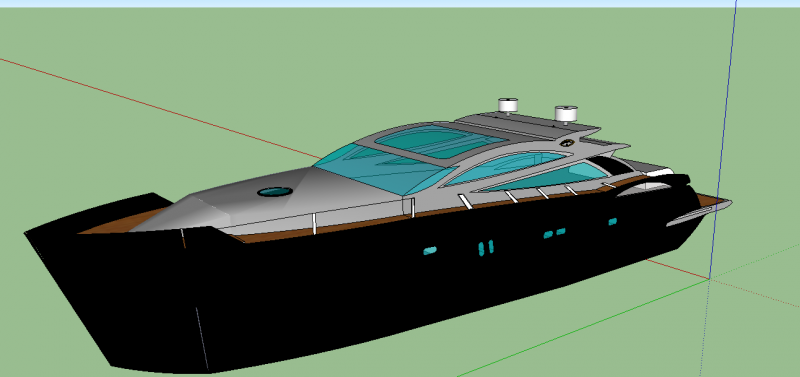Click the blue vertical axis line

click(723, 138)
